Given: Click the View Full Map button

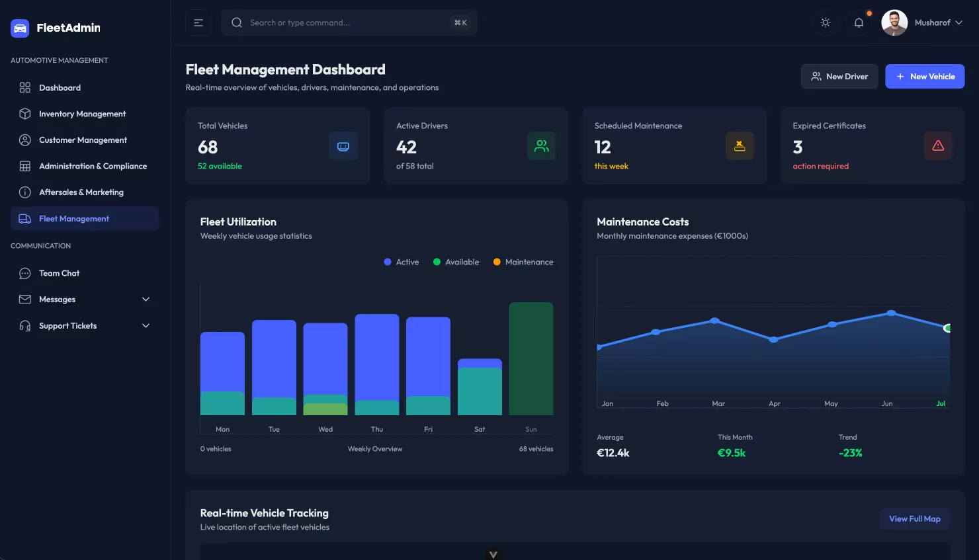Looking at the screenshot, I should tap(914, 519).
